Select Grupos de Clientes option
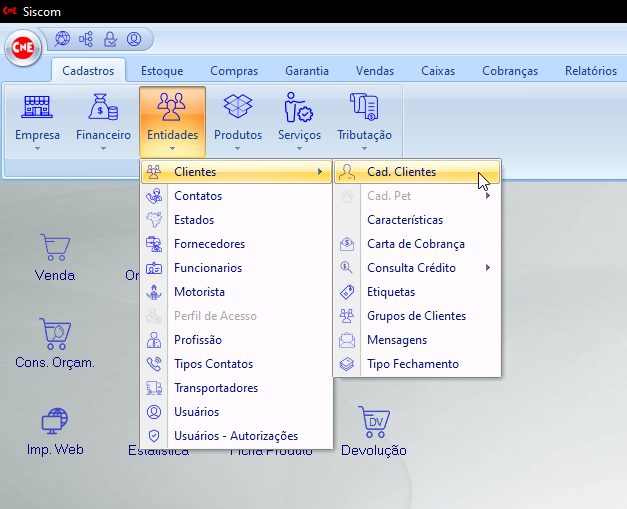This screenshot has width=627, height=509. pyautogui.click(x=416, y=316)
